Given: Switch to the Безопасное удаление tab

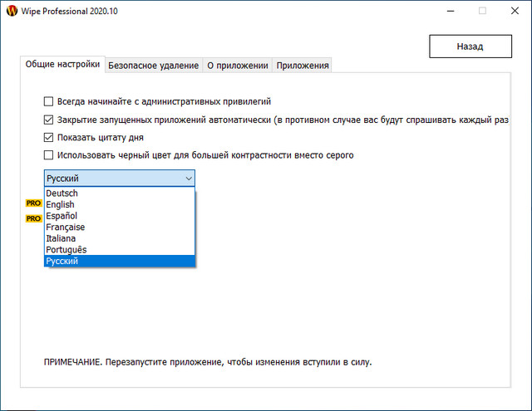Looking at the screenshot, I should pyautogui.click(x=153, y=66).
